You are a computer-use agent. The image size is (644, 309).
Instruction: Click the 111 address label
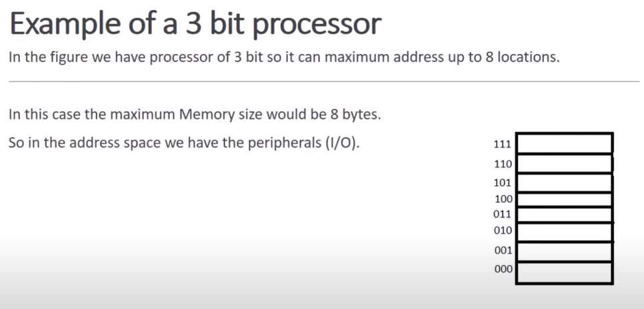pos(503,144)
